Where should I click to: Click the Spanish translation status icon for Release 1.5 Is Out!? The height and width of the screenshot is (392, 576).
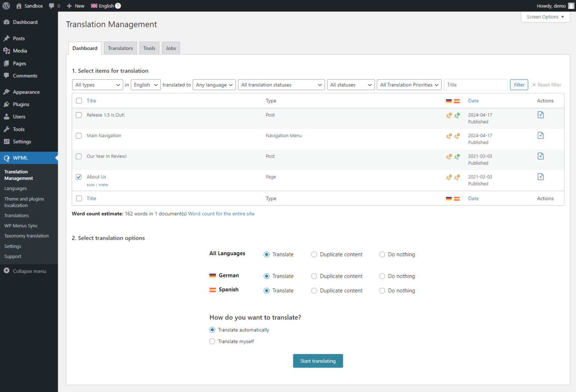click(457, 115)
